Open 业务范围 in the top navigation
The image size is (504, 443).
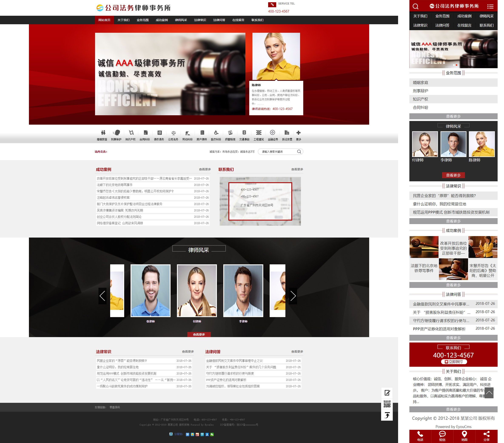click(142, 20)
